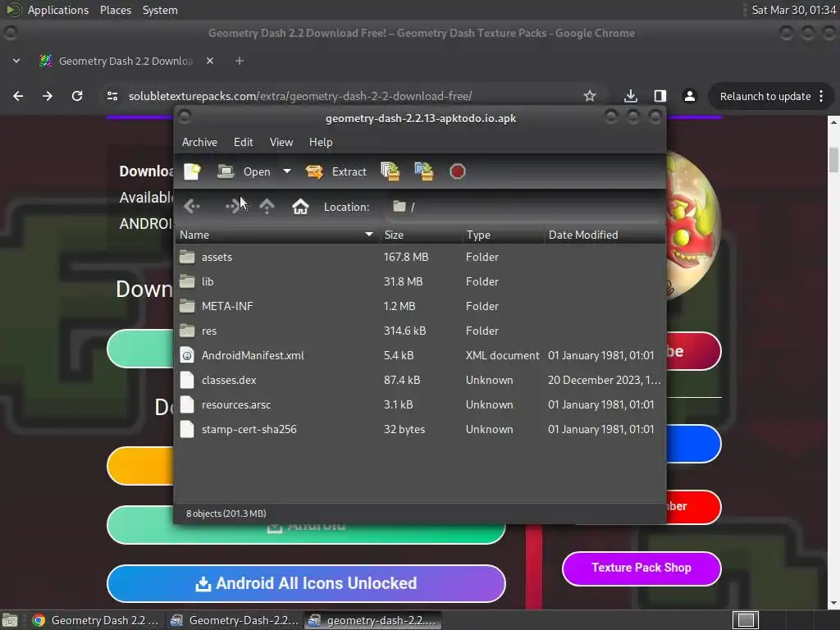The width and height of the screenshot is (840, 630).
Task: Click the 20 December 2023 date cell
Action: click(605, 381)
